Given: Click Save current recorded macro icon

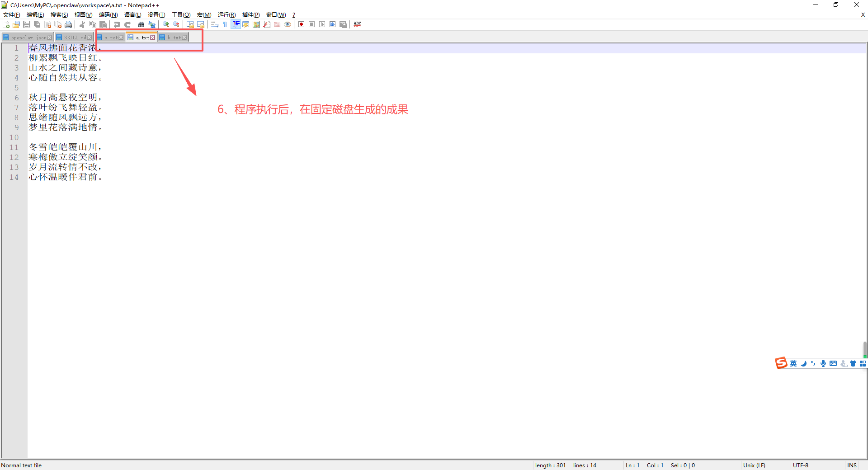Looking at the screenshot, I should (x=343, y=24).
